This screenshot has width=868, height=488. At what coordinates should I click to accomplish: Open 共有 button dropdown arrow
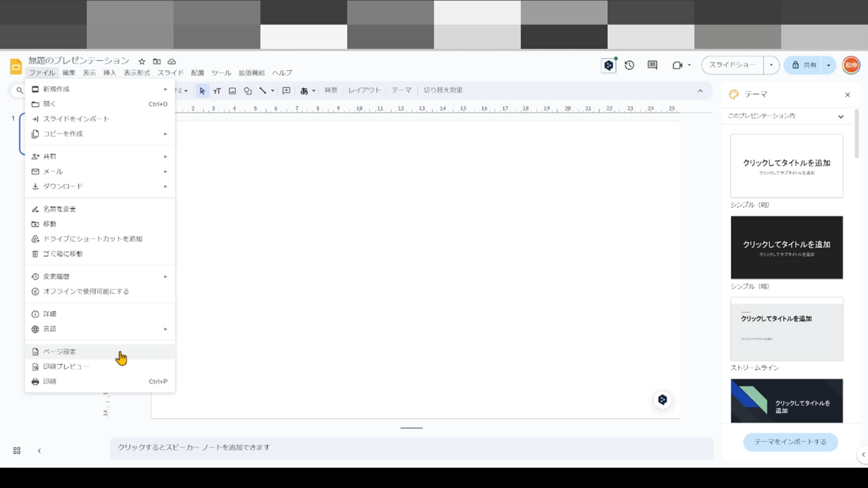[829, 65]
